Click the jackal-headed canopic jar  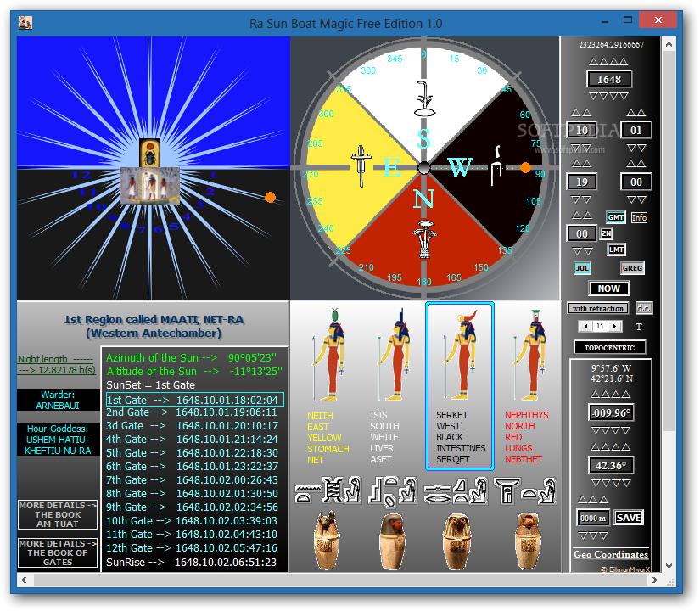coord(328,541)
